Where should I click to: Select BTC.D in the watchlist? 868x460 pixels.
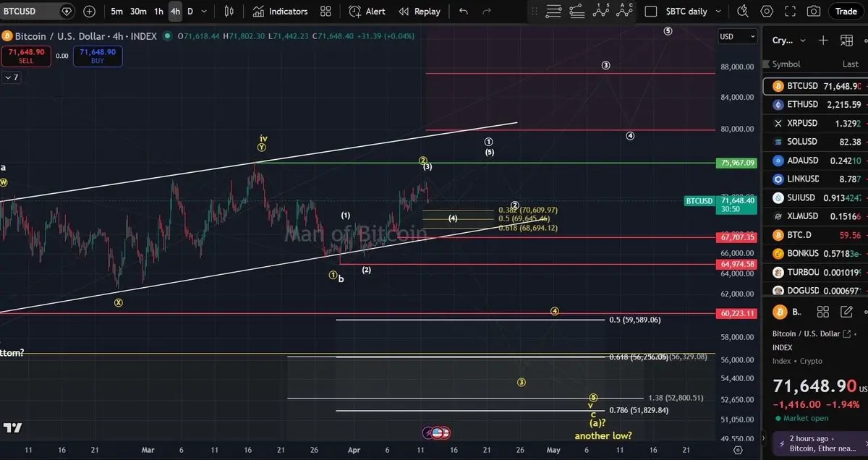click(815, 235)
